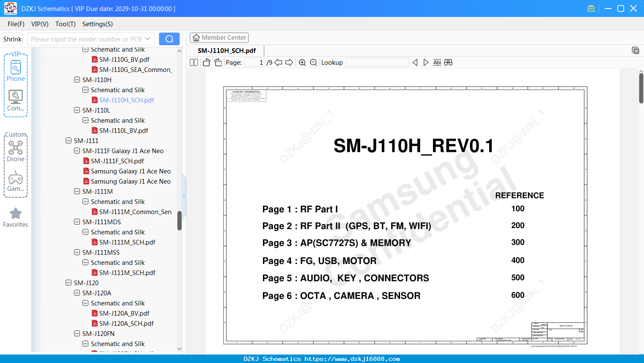
Task: Minimize the DZKJ Schematics window
Action: coord(608,8)
